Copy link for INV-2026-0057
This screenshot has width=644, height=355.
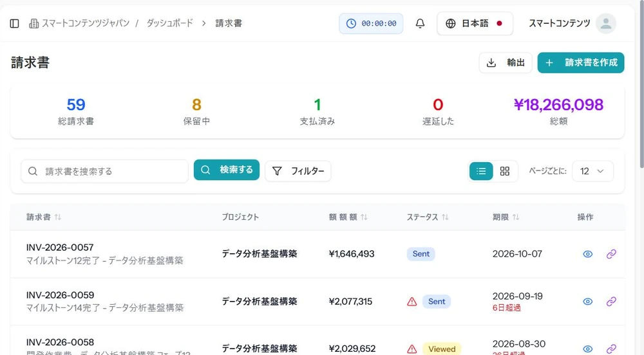click(611, 254)
